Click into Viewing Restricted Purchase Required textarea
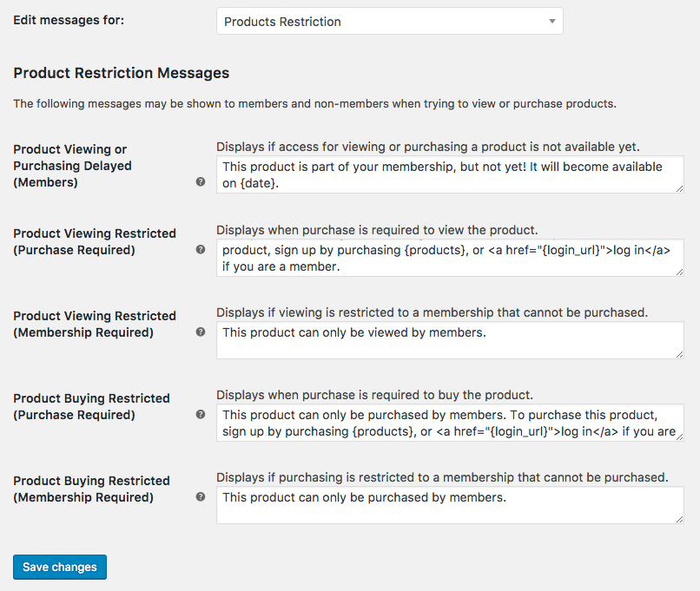This screenshot has width=700, height=591. click(x=450, y=258)
